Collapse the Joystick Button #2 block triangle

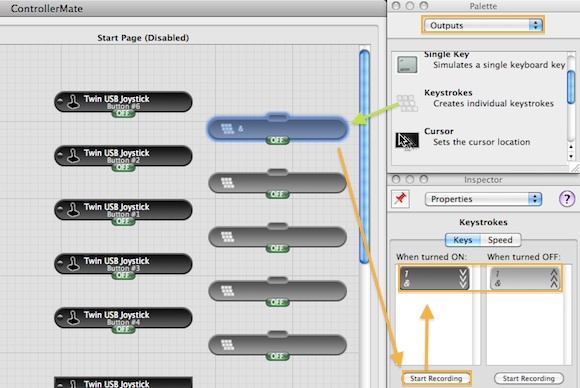pos(60,154)
